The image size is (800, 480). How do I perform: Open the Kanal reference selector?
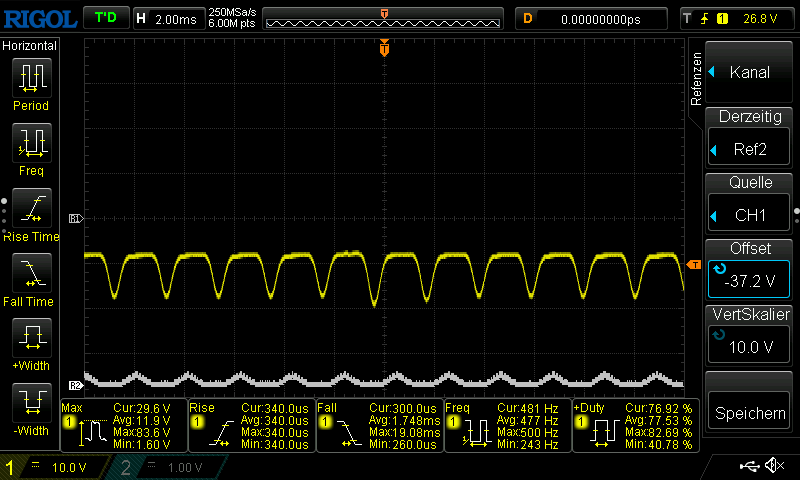750,72
